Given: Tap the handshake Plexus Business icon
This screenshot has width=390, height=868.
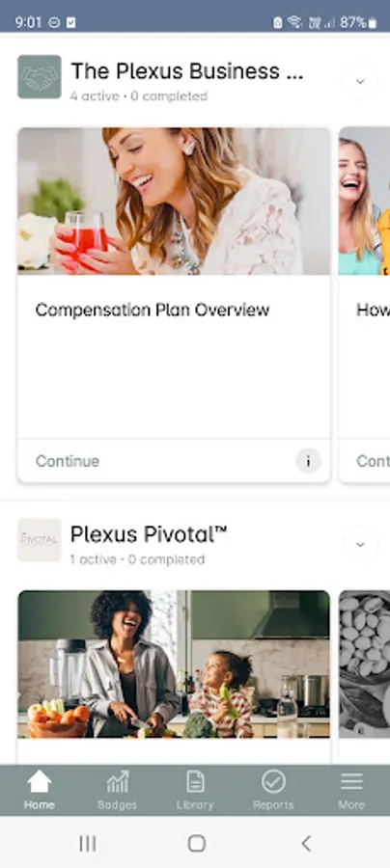Looking at the screenshot, I should (x=40, y=76).
